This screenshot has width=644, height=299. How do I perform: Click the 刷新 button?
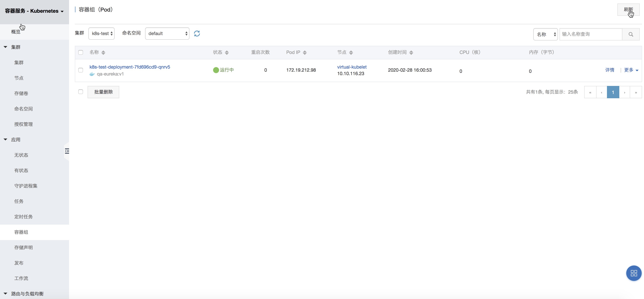628,10
